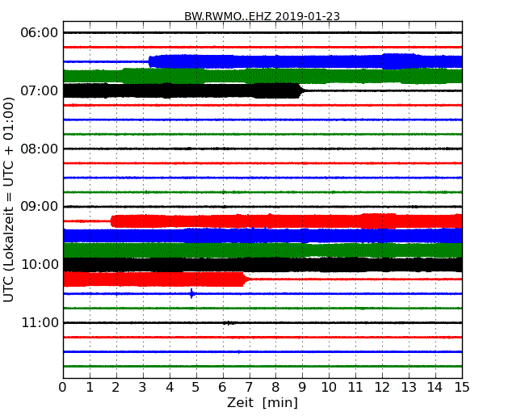Click the onset of the thick blue signal
This screenshot has width=525, height=420.
coord(149,61)
